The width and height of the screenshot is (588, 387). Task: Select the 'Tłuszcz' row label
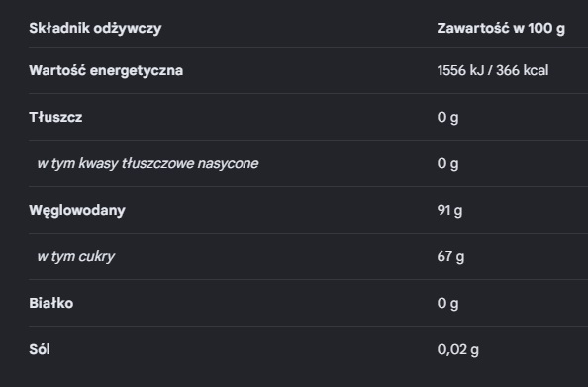pos(55,117)
